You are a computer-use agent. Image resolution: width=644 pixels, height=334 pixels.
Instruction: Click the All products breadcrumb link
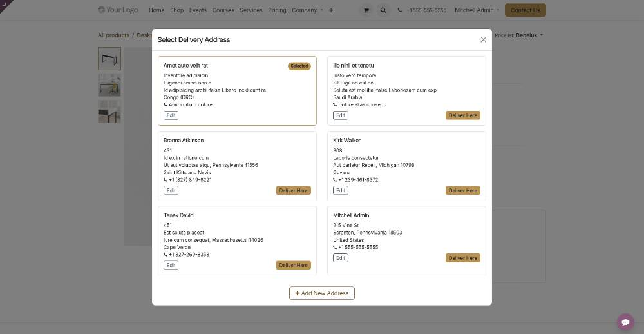pyautogui.click(x=113, y=35)
